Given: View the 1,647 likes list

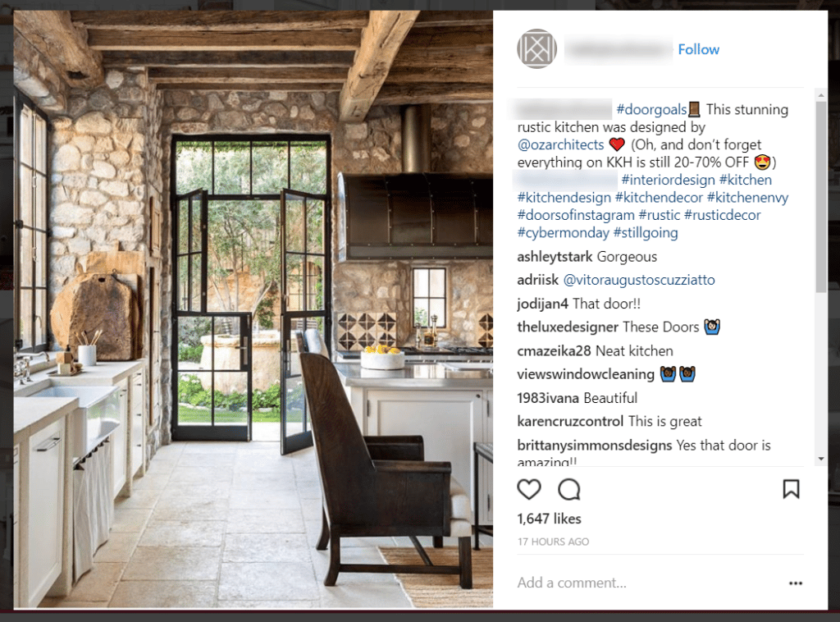Looking at the screenshot, I should coord(549,519).
